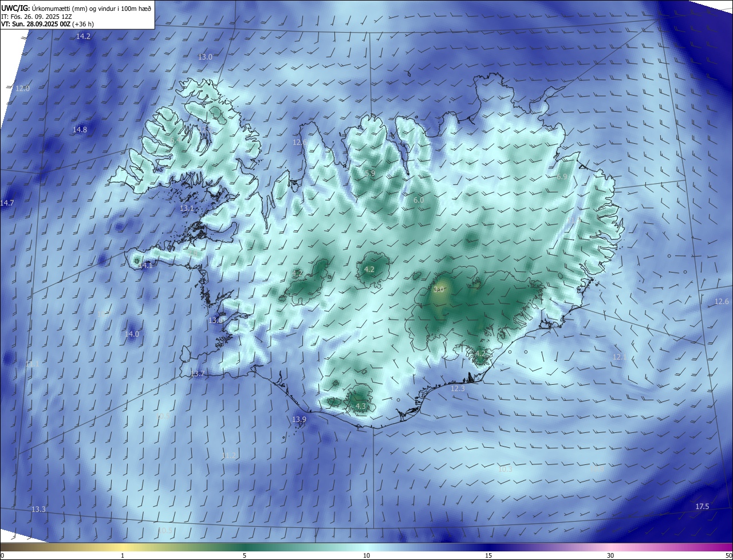This screenshot has height=560, width=733.
Task: Click the 3.0 value on the yellow spot
Action: click(x=439, y=289)
